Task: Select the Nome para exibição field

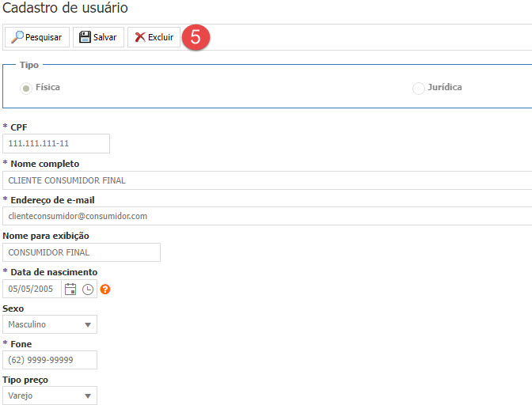Action: tap(82, 252)
